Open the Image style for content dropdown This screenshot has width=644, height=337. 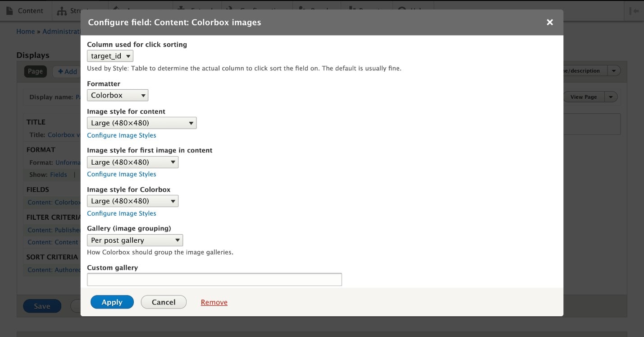(x=142, y=123)
